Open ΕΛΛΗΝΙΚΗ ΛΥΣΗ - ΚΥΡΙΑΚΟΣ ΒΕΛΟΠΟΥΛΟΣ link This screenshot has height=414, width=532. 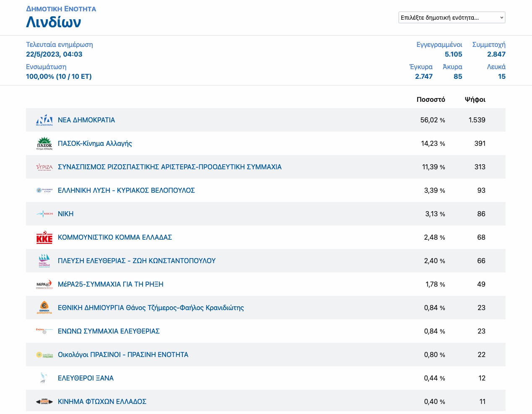click(x=126, y=190)
